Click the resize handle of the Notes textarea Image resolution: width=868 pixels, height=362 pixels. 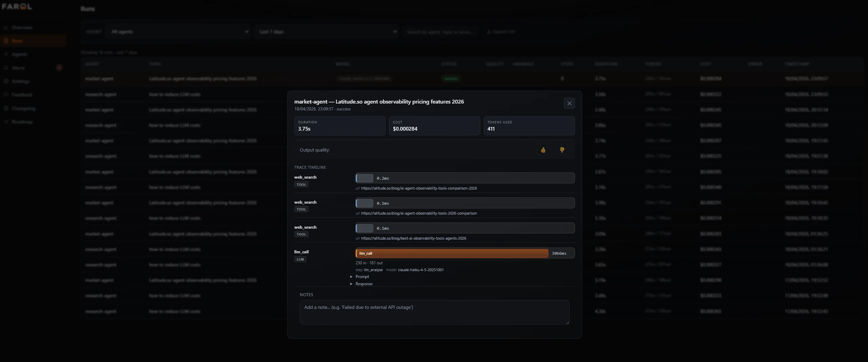click(567, 322)
